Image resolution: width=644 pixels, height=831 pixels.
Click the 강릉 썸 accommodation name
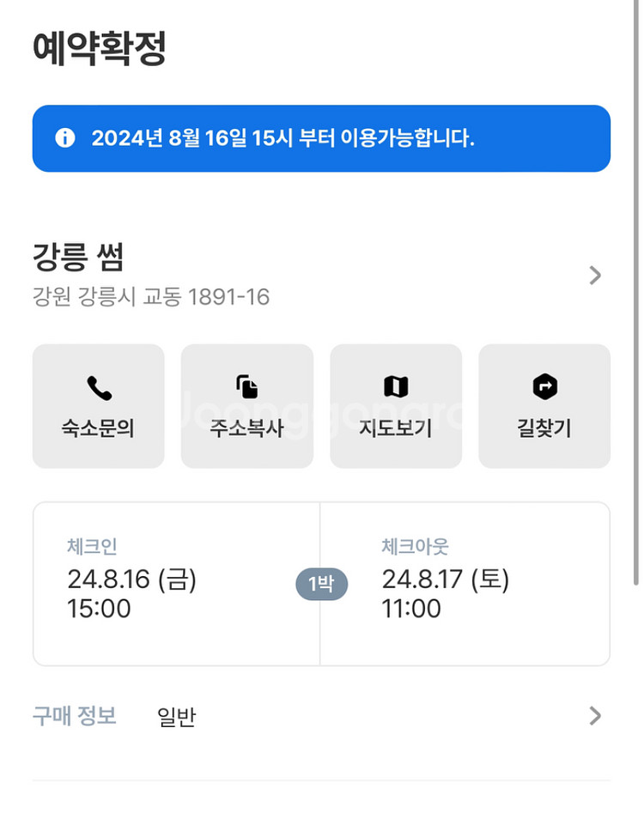point(78,257)
